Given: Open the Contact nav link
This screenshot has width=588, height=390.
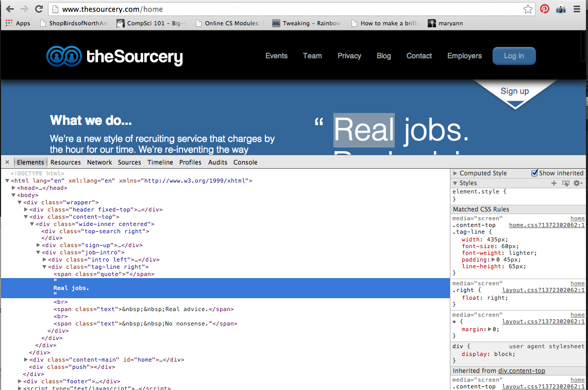Looking at the screenshot, I should [419, 56].
